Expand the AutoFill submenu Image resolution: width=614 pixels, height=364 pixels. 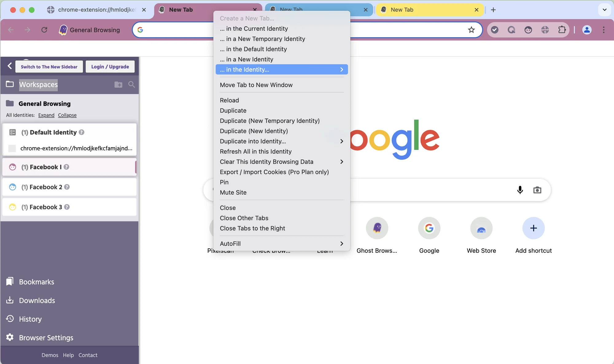pos(282,243)
